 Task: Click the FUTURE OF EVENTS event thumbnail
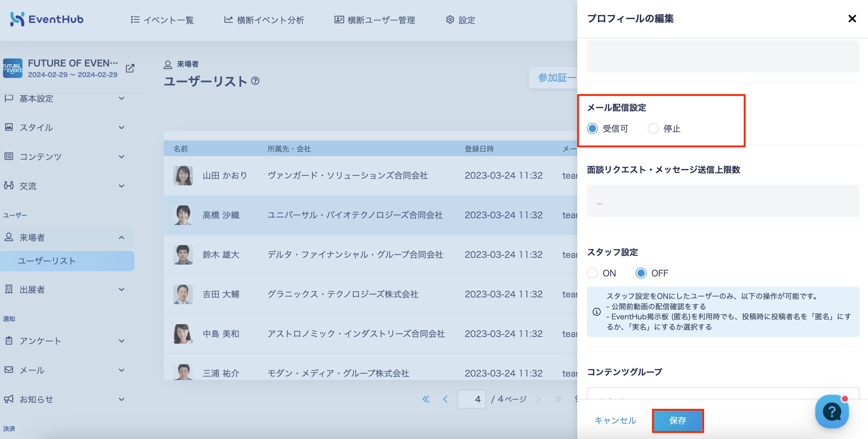coord(13,68)
